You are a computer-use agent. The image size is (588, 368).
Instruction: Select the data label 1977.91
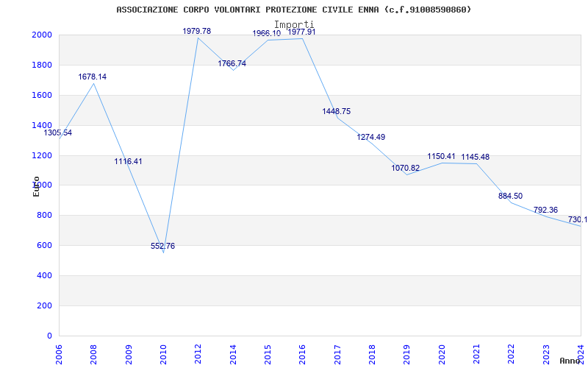[301, 32]
